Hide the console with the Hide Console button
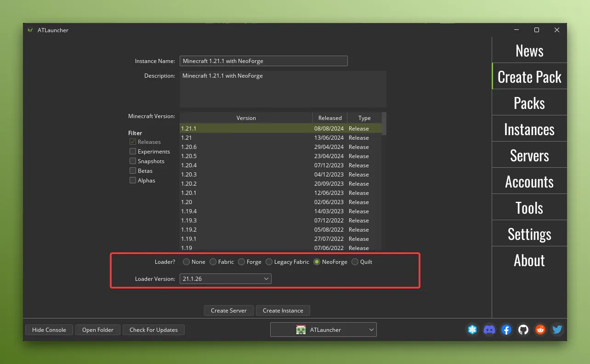This screenshot has height=364, width=590. (49, 330)
